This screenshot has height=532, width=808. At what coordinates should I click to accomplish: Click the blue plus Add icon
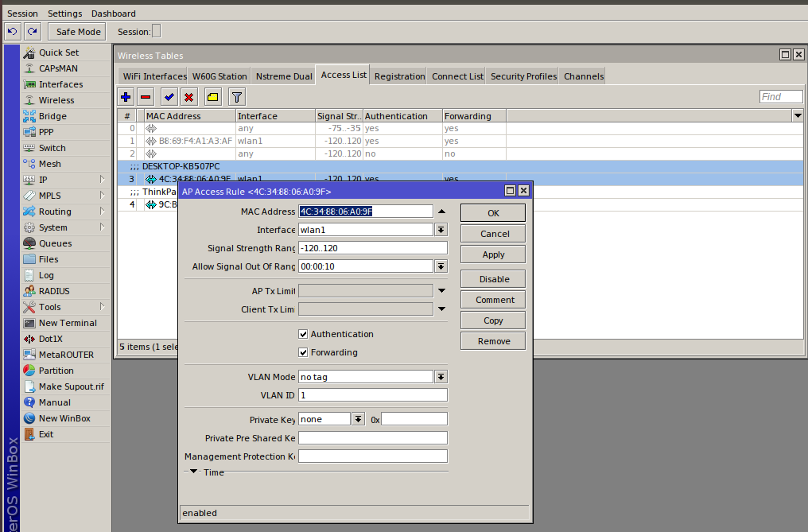pyautogui.click(x=126, y=97)
